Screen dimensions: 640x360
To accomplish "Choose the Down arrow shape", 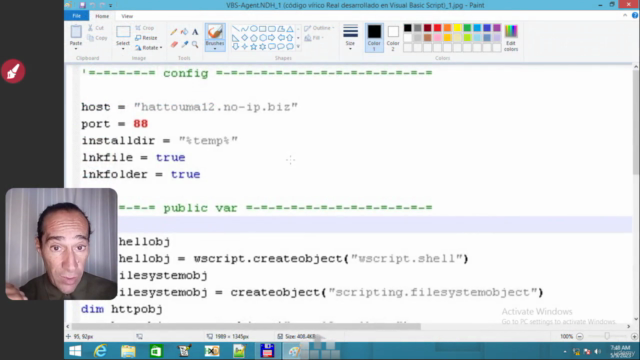I will coord(236,47).
